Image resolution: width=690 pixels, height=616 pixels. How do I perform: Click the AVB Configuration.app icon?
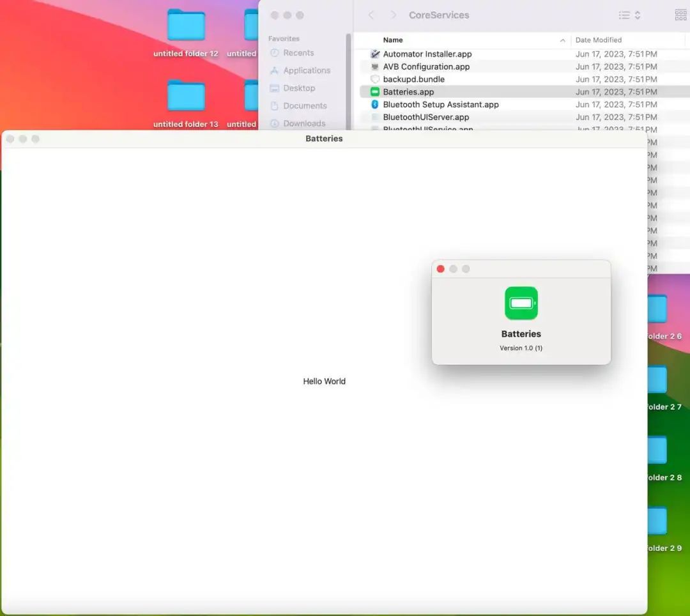click(375, 67)
